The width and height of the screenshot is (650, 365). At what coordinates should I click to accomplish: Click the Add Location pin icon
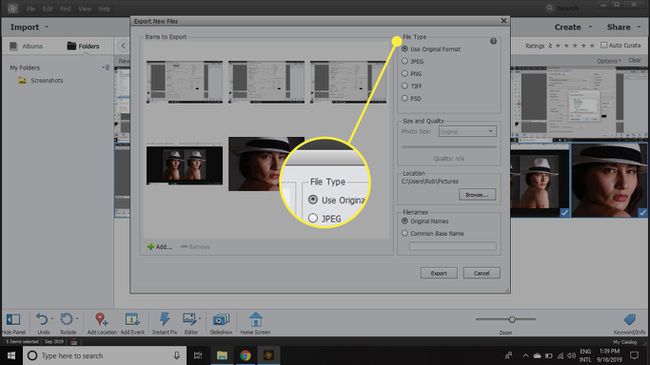point(101,319)
